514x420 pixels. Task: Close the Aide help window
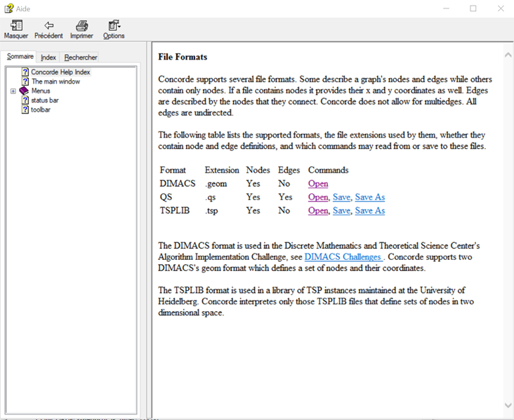tap(501, 8)
